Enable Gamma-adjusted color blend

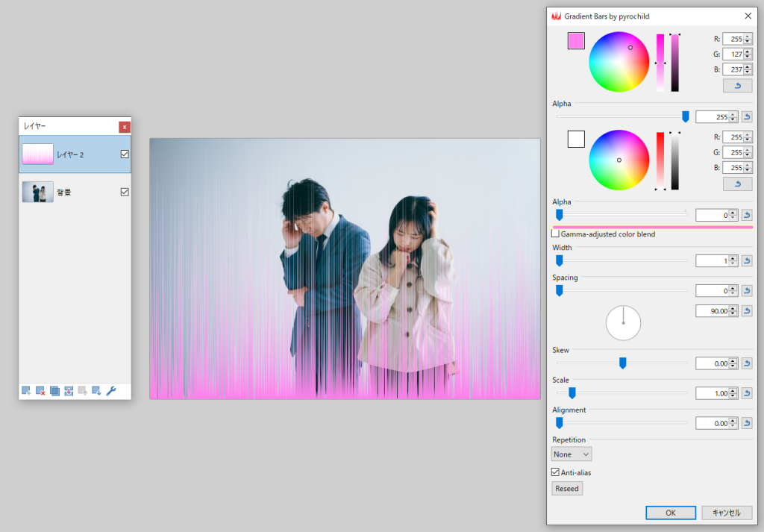click(555, 233)
